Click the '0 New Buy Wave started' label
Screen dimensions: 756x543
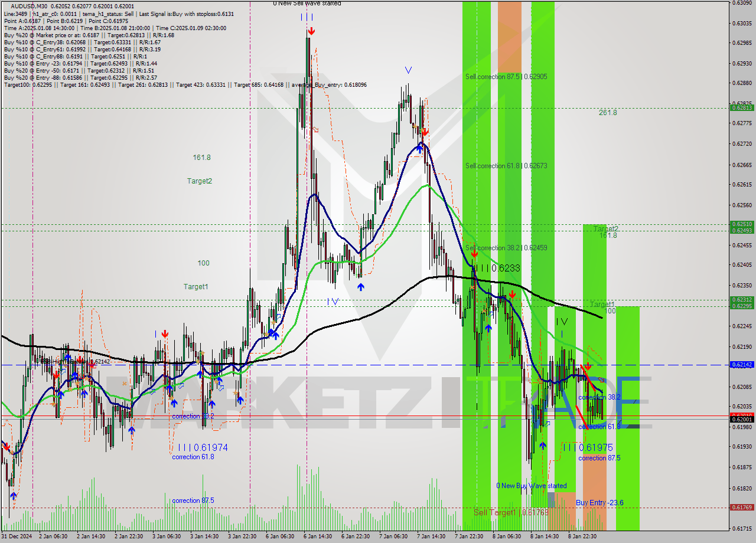[531, 486]
